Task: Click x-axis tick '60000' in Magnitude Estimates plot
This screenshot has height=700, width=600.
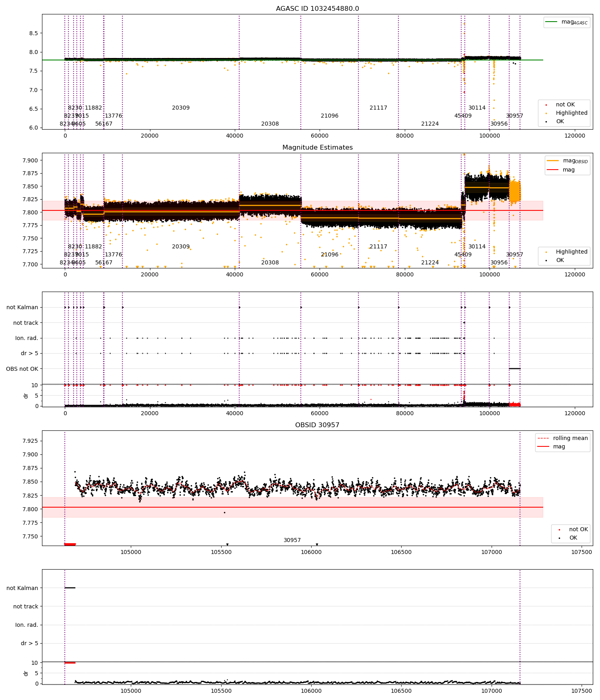Action: pyautogui.click(x=320, y=274)
